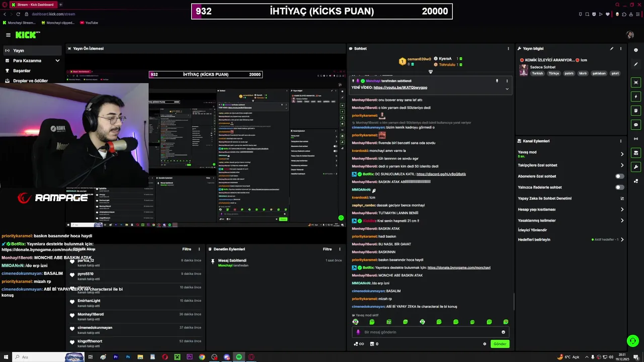The image size is (644, 362).
Task: Toggle Abonelere özel sohbet switch
Action: [x=620, y=176]
